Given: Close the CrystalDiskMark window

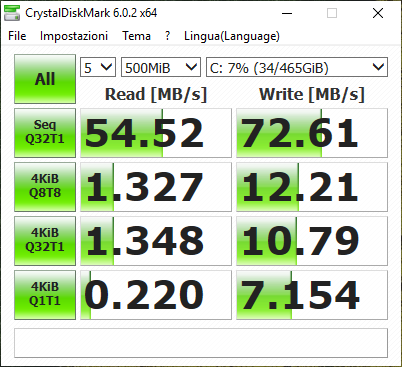Looking at the screenshot, I should click(378, 13).
